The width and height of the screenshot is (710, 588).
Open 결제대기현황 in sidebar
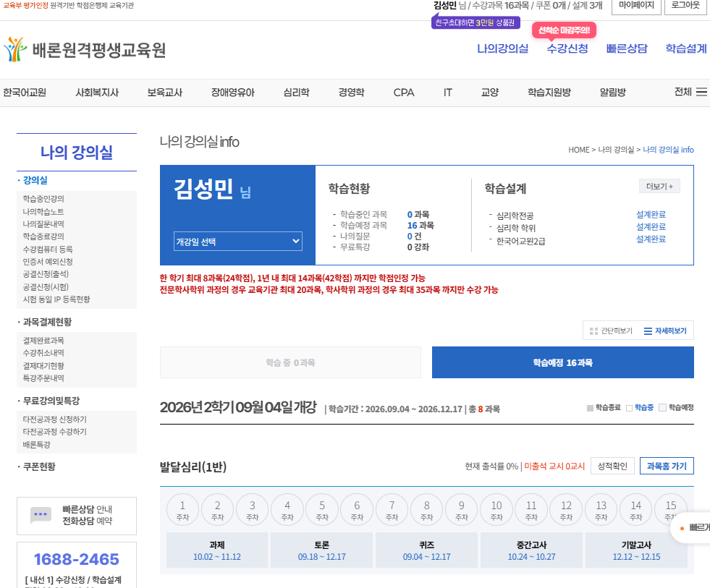(x=43, y=365)
